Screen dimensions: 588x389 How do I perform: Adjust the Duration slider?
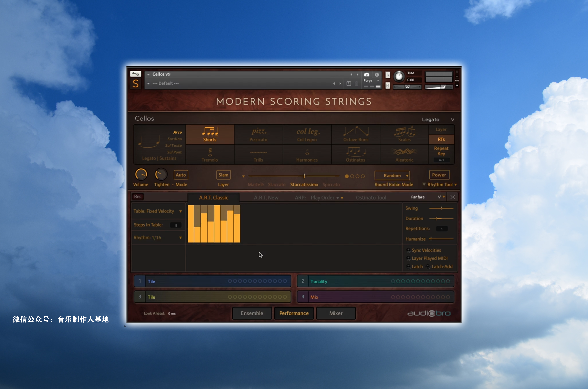(441, 219)
